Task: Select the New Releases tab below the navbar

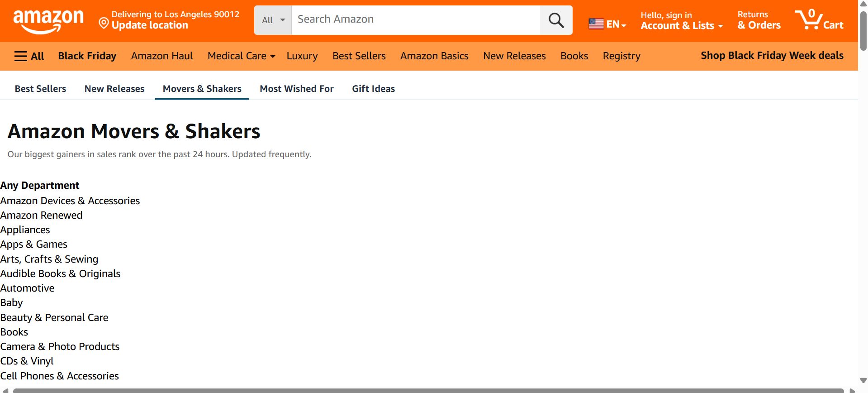Action: (114, 89)
